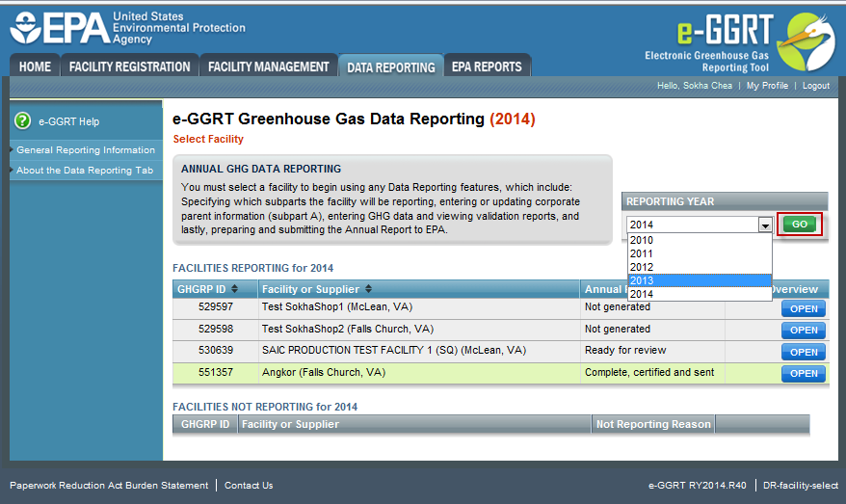Viewport: 846px width, 504px height.
Task: Click GHGRP ID 551357 cell
Action: coord(216,372)
